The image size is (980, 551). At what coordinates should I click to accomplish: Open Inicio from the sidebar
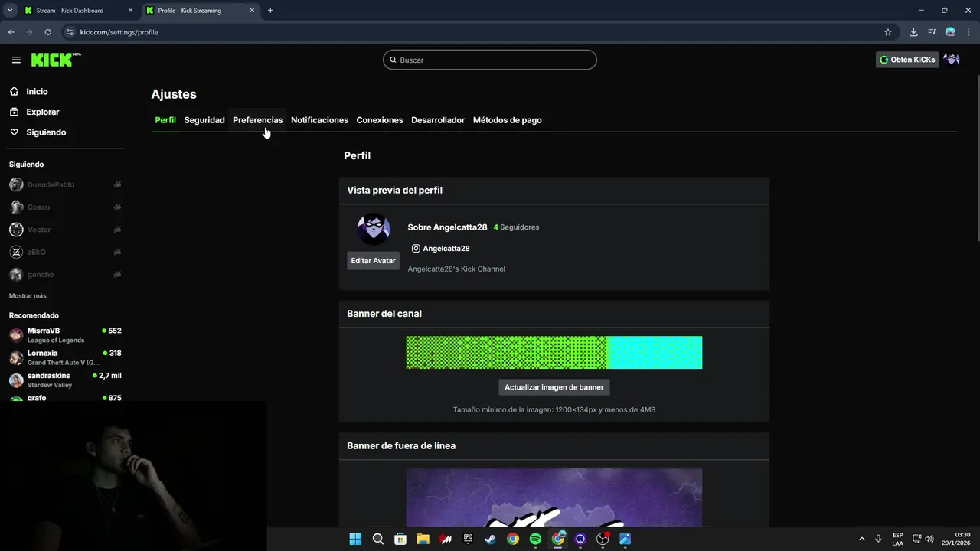coord(37,91)
